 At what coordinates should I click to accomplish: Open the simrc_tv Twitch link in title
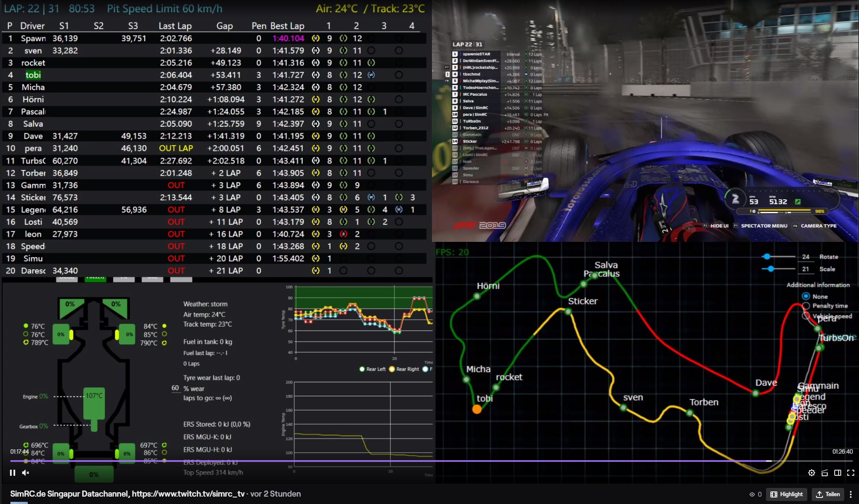[x=188, y=494]
